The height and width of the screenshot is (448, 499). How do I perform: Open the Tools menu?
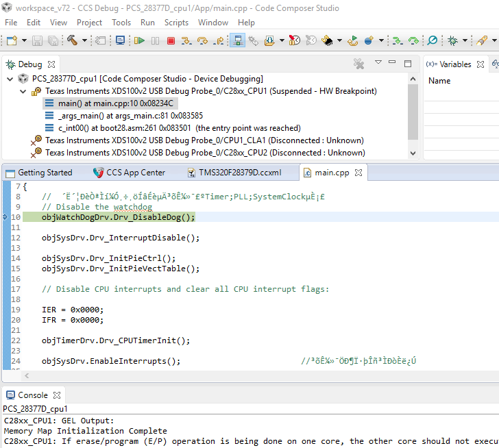click(x=121, y=23)
